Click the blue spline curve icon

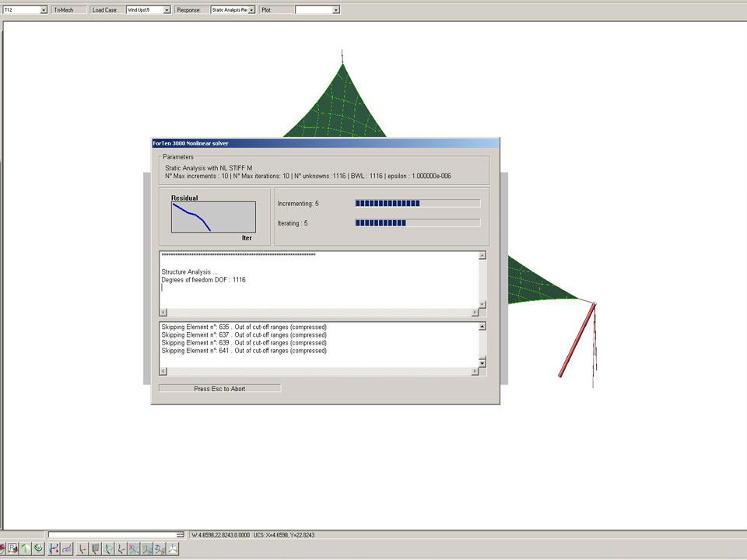point(67,549)
